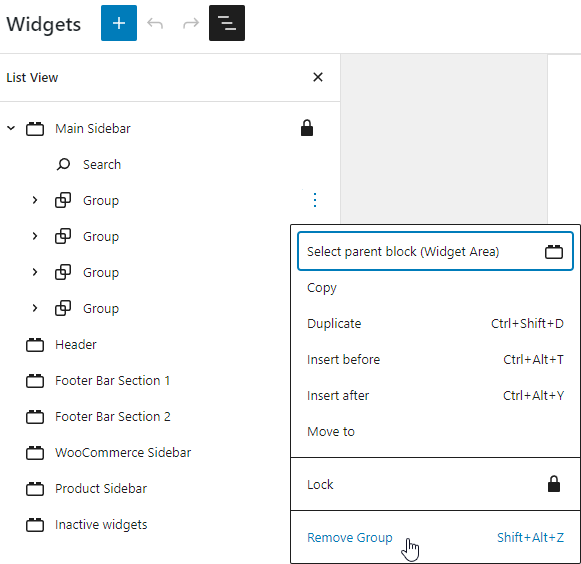This screenshot has height=564, width=581.
Task: Open the three-dot options for first Group
Action: click(315, 200)
